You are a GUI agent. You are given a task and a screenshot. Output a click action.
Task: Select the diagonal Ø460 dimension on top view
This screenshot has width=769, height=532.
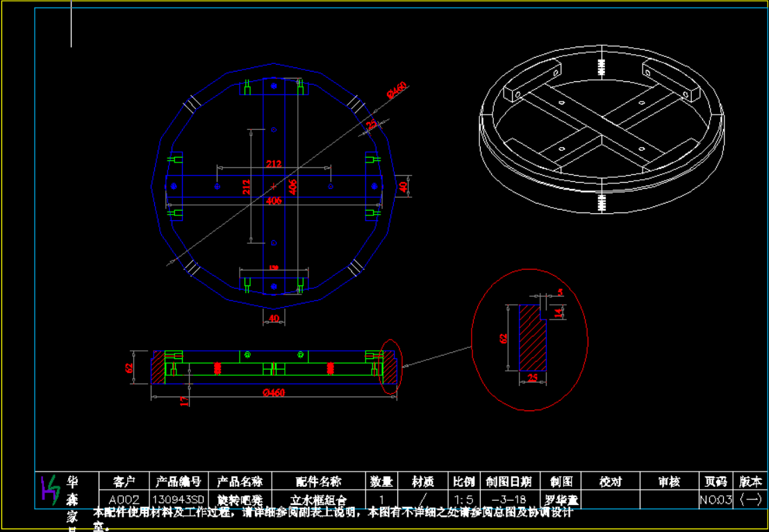pos(397,91)
